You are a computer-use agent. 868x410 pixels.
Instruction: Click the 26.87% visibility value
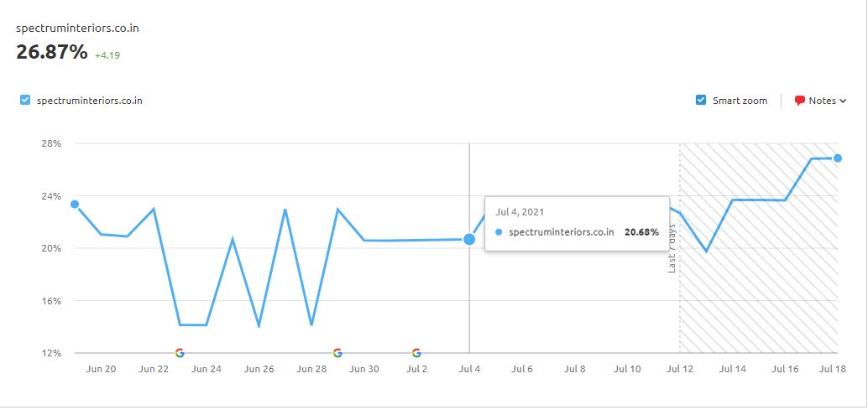[52, 52]
